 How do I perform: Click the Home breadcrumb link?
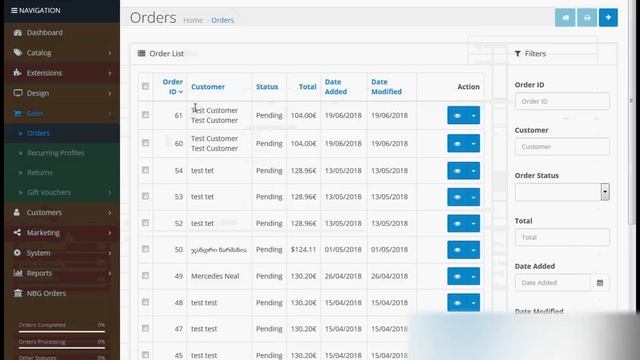[x=193, y=20]
